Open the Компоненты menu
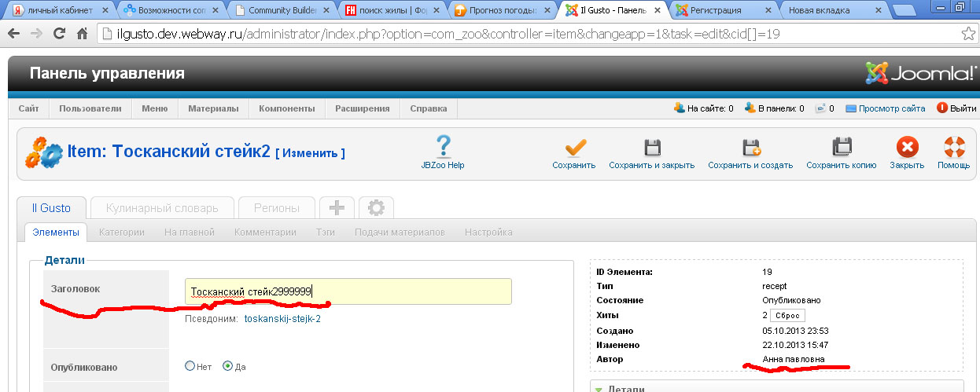This screenshot has width=980, height=392. pos(286,108)
